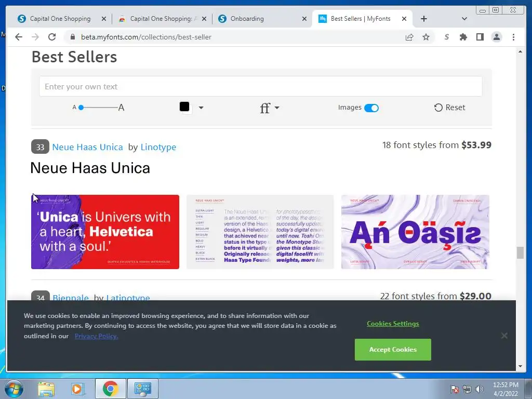Image resolution: width=532 pixels, height=399 pixels.
Task: Click the Action Center flag tray icon
Action: [455, 389]
